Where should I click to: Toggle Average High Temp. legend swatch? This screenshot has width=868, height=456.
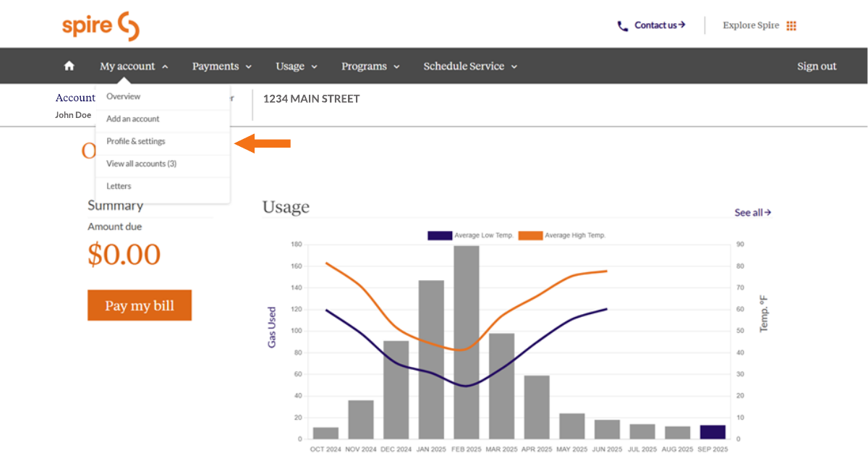529,235
